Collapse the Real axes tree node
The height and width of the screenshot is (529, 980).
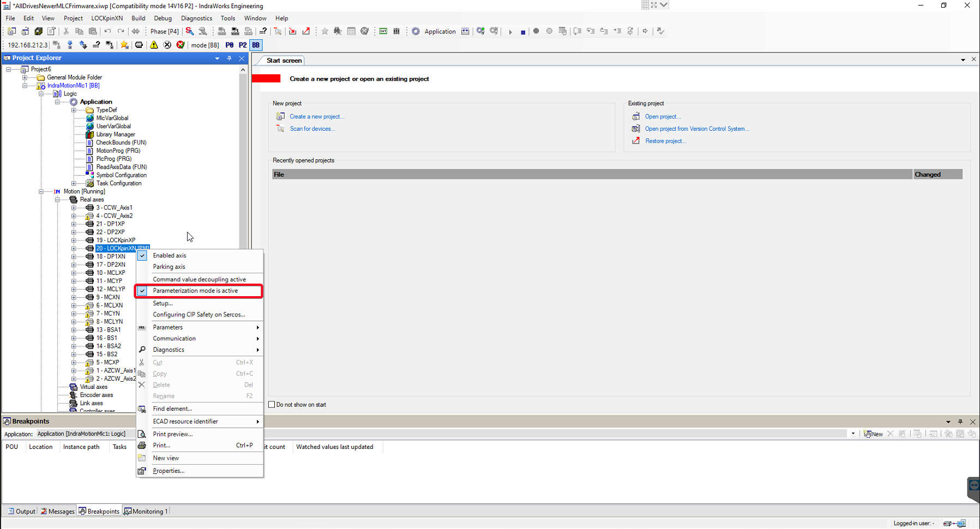click(x=57, y=200)
